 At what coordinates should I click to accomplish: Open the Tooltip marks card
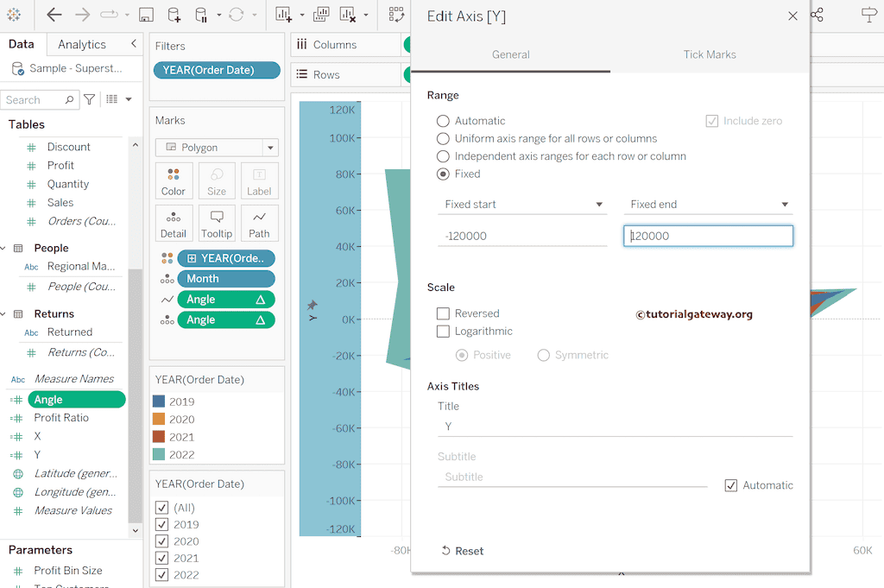tap(217, 224)
